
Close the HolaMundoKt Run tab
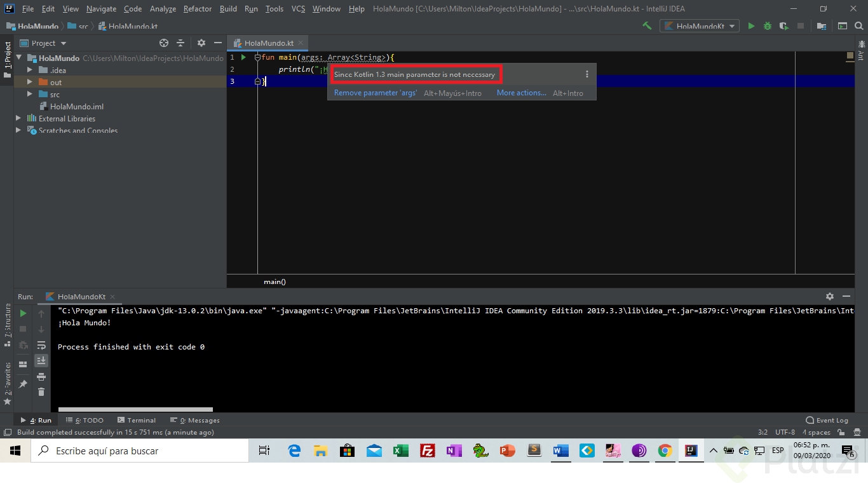tap(112, 297)
